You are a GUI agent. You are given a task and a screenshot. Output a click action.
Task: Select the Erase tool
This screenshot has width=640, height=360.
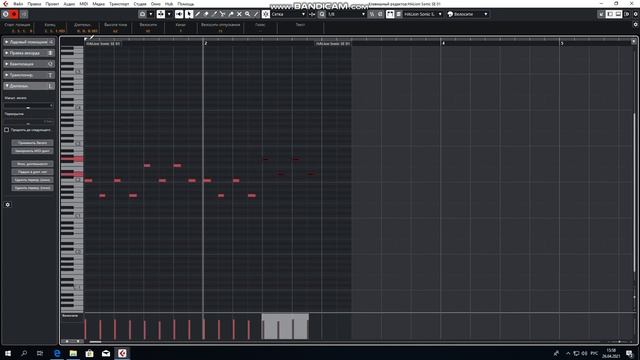(206, 14)
